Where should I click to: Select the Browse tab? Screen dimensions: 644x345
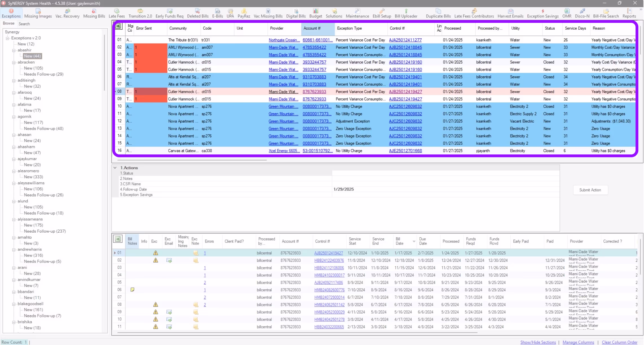pos(8,23)
